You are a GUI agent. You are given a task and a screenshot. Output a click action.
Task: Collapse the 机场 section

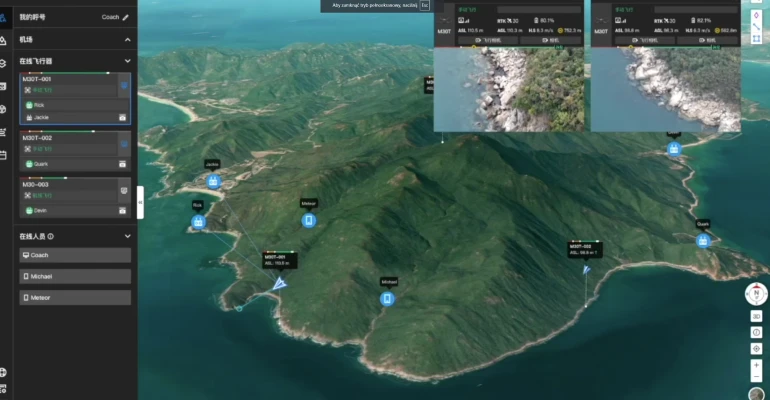[x=127, y=39]
